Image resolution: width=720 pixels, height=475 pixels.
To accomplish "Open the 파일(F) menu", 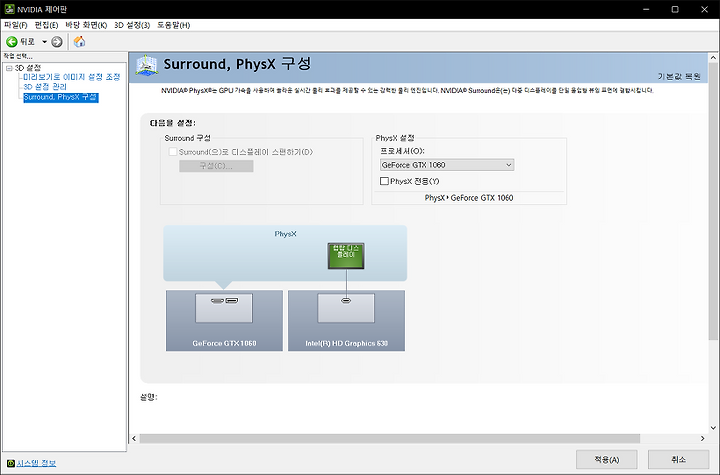I will click(16, 25).
